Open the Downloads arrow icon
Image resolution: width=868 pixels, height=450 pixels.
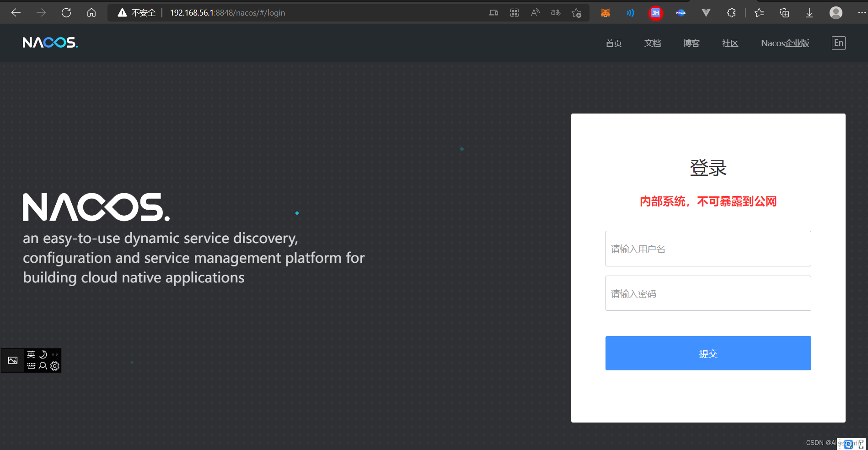pos(809,13)
